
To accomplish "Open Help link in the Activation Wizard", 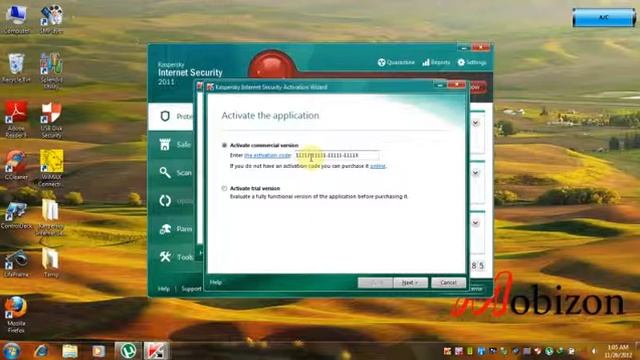I will click(216, 282).
